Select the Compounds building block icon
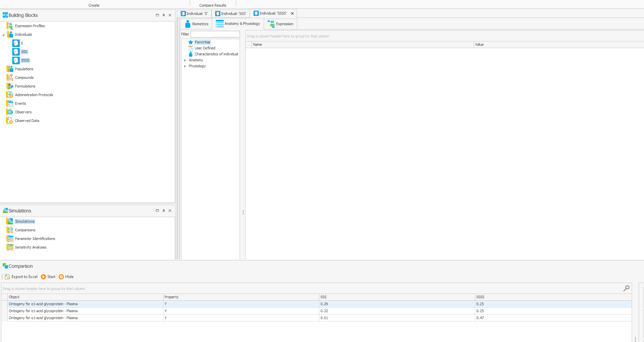The width and height of the screenshot is (644, 342). pyautogui.click(x=9, y=78)
